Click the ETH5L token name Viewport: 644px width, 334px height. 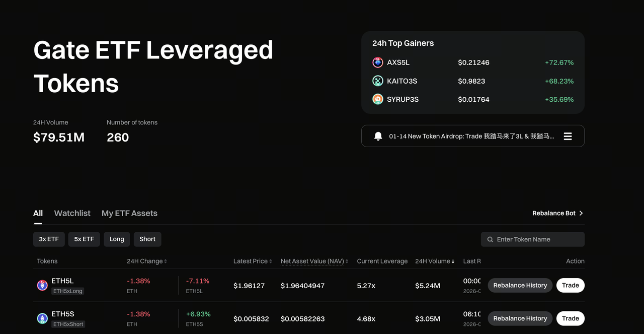(62, 281)
